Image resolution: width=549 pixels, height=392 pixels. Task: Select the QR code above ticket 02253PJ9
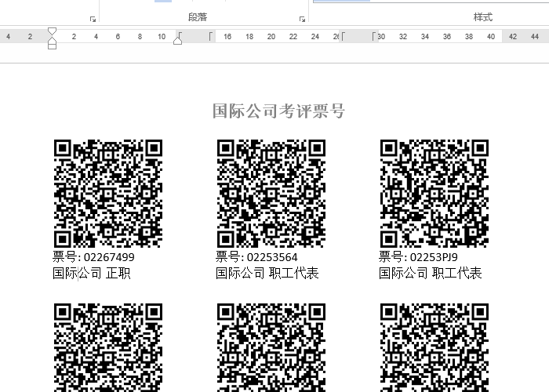click(434, 193)
